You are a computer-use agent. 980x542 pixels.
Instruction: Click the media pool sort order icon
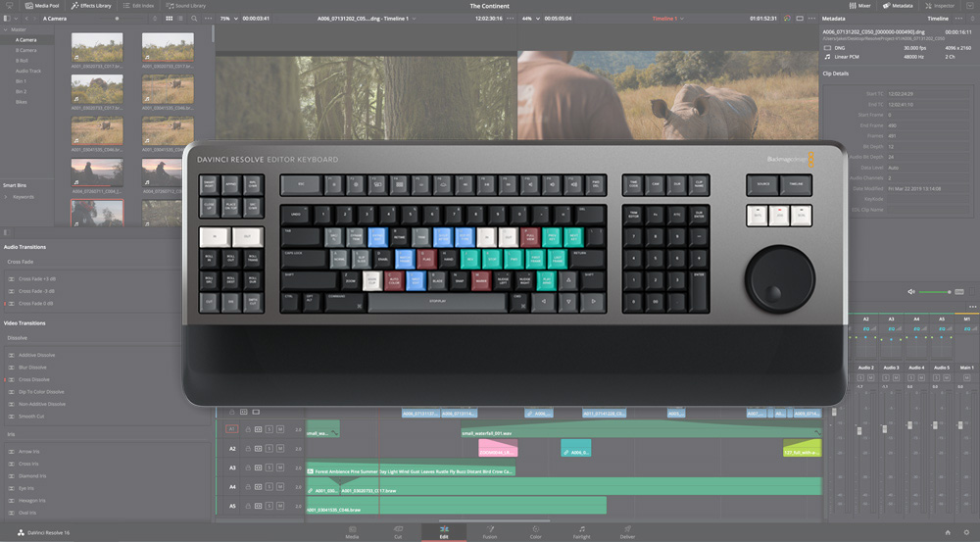pos(155,19)
